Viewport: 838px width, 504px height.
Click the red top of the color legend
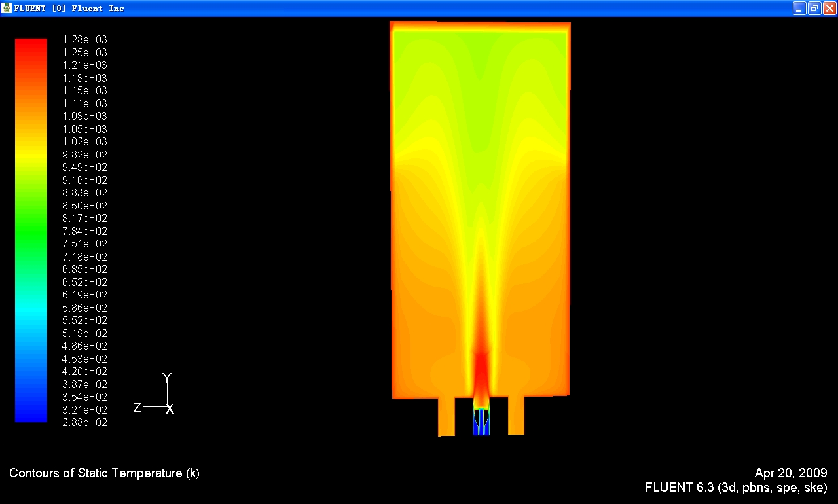pyautogui.click(x=31, y=46)
